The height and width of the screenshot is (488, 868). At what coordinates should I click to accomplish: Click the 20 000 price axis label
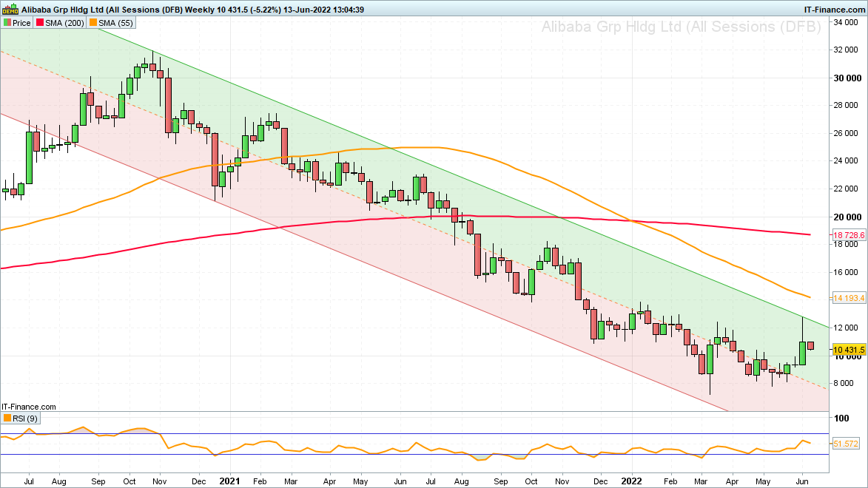point(847,217)
